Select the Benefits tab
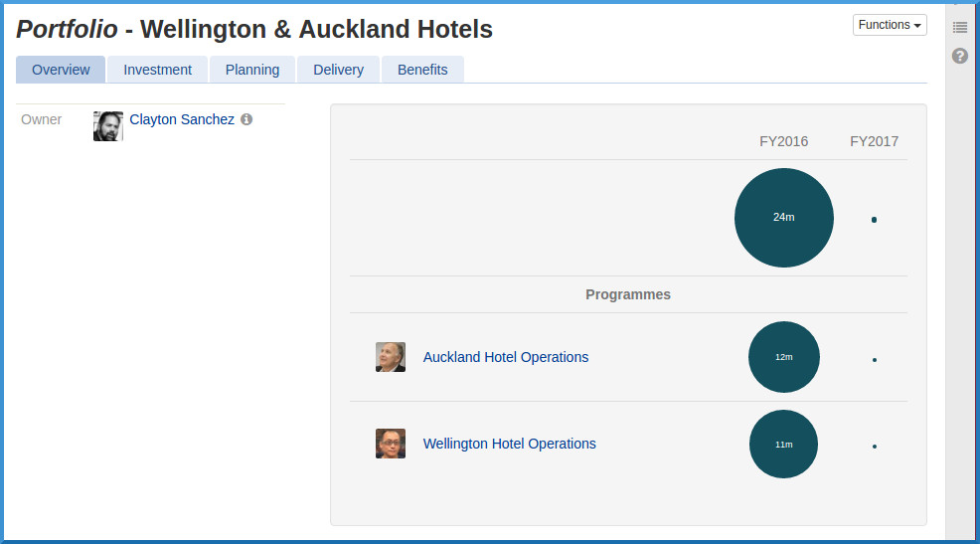Screen dimensions: 980x544 tap(422, 70)
